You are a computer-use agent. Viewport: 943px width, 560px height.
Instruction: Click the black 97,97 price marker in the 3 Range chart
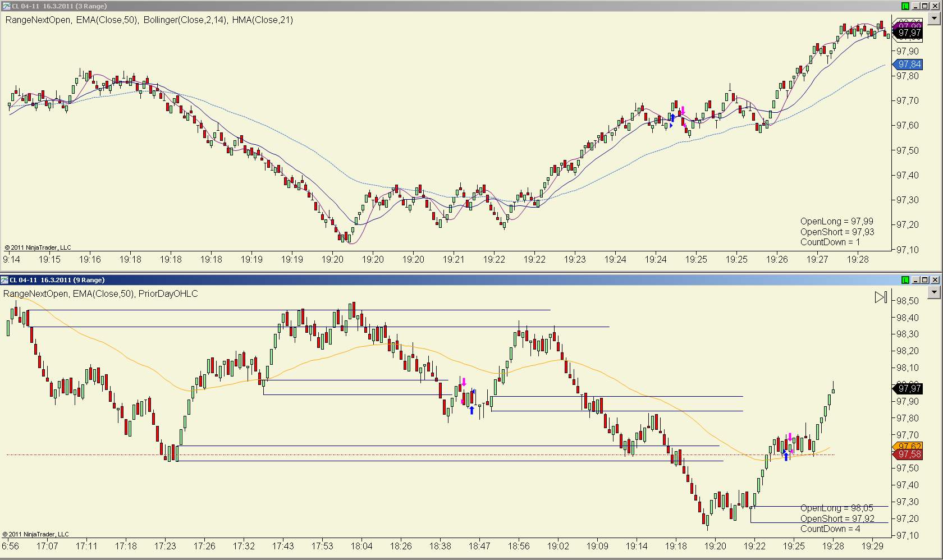(x=908, y=33)
